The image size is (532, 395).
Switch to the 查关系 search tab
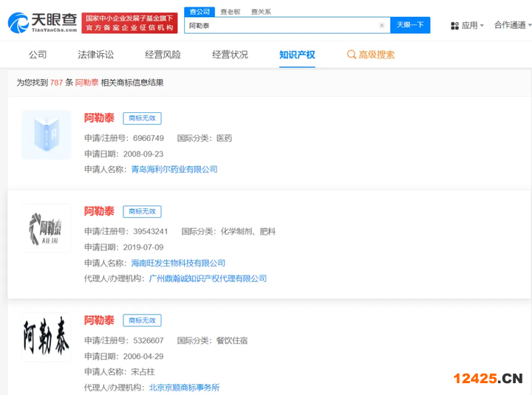pos(261,12)
